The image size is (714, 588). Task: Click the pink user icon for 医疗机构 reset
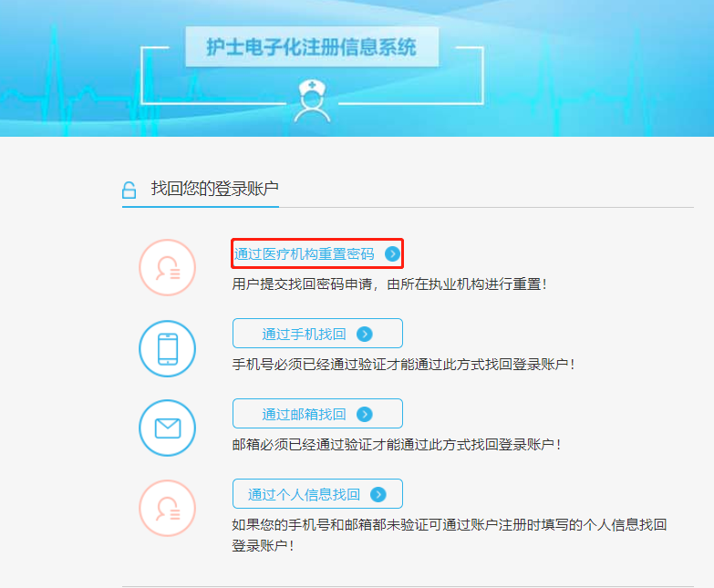(167, 268)
